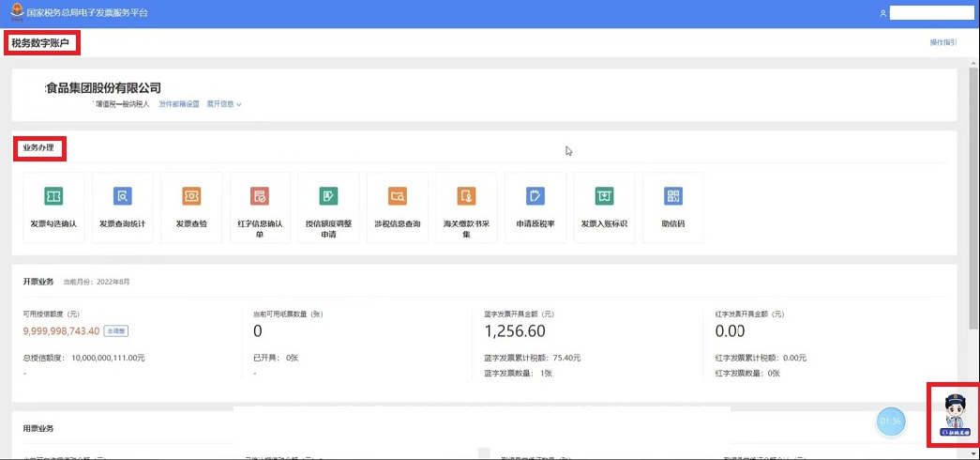
Task: Expand 展开信息 company details
Action: click(x=224, y=104)
